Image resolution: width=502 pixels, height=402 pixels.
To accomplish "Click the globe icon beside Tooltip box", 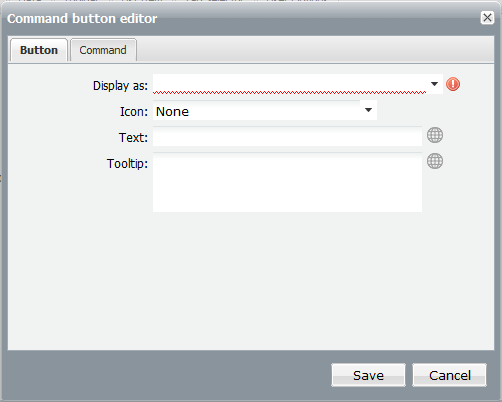I will pos(435,161).
